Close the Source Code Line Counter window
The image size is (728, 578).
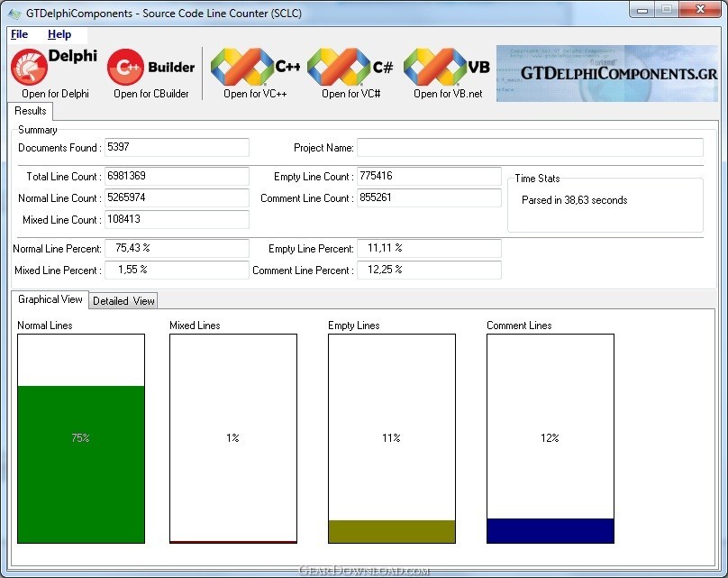coord(700,10)
